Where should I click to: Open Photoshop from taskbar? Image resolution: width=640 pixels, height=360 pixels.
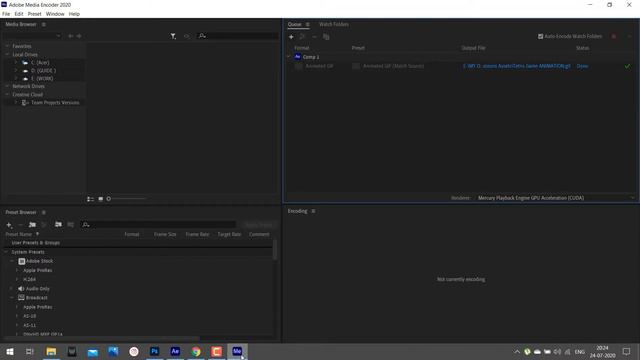pyautogui.click(x=154, y=351)
